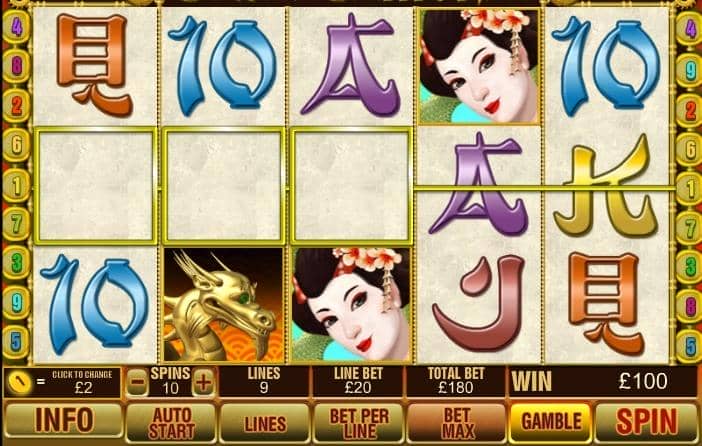Spin the reels
Viewport: 702px width, 446px height.
646,422
